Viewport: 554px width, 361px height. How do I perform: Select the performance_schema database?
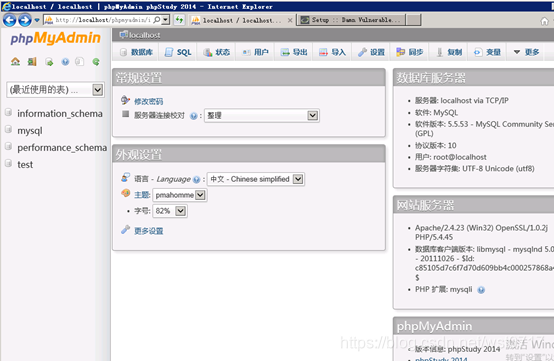coord(62,148)
